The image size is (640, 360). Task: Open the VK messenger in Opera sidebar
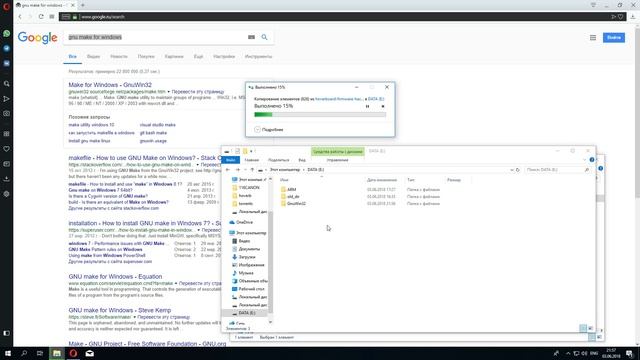pos(7,63)
